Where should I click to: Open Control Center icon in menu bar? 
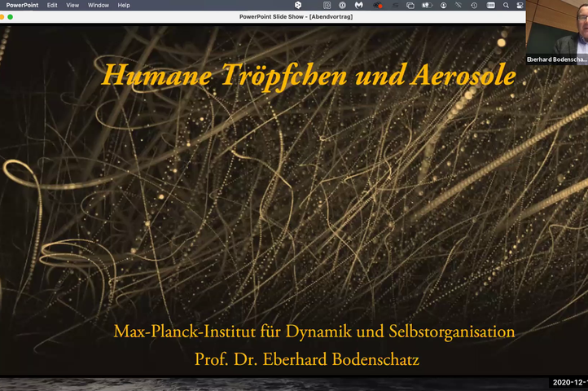click(519, 5)
